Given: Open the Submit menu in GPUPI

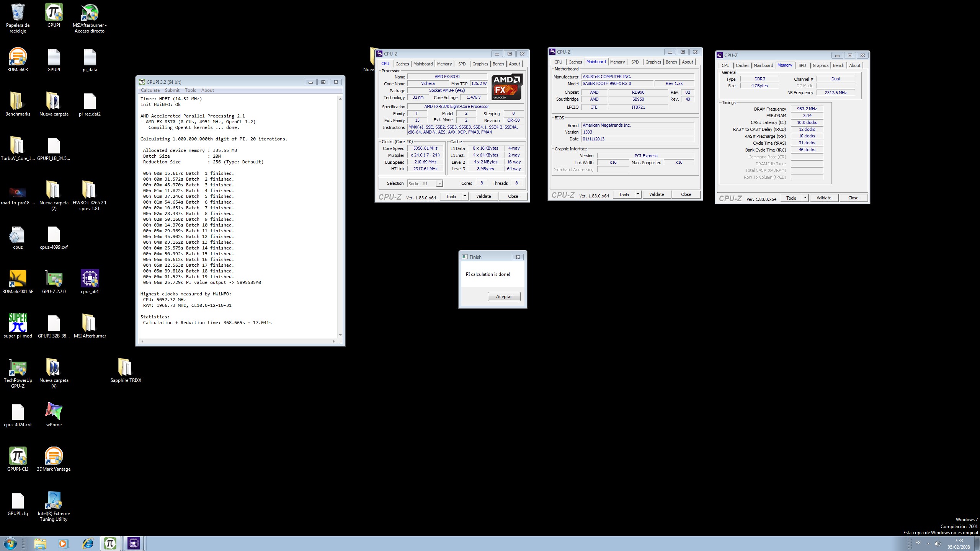Looking at the screenshot, I should point(172,90).
